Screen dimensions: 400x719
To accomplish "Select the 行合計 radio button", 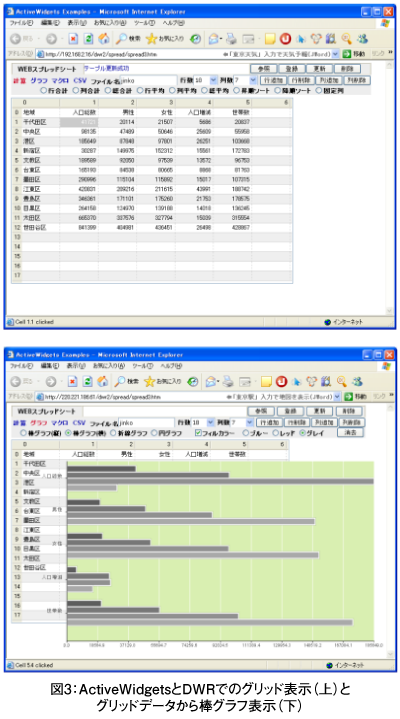I will tap(44, 90).
